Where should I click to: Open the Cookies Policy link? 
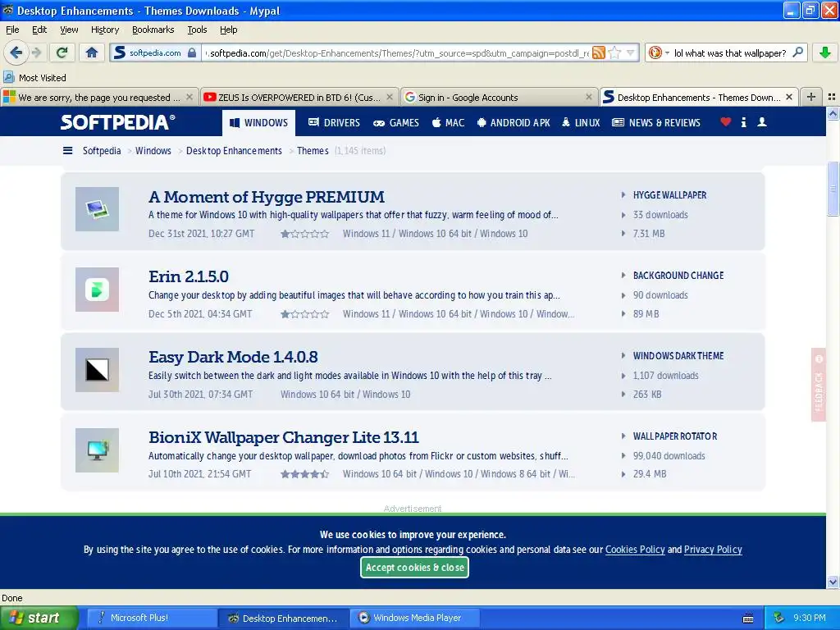pos(635,549)
